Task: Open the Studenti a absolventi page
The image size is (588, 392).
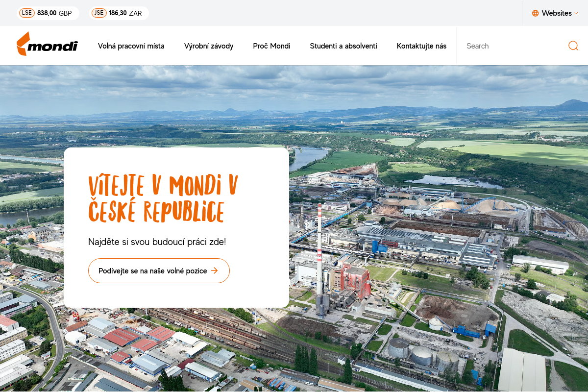Action: tap(343, 46)
